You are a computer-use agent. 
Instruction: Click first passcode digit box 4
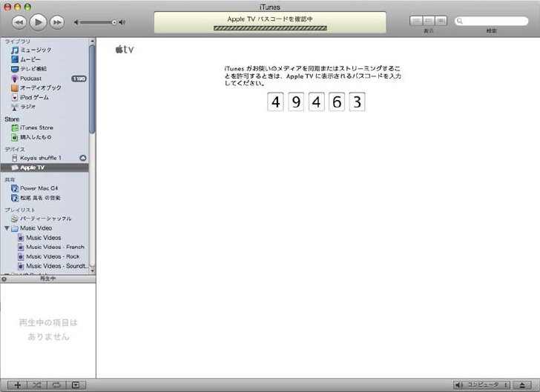[275, 102]
